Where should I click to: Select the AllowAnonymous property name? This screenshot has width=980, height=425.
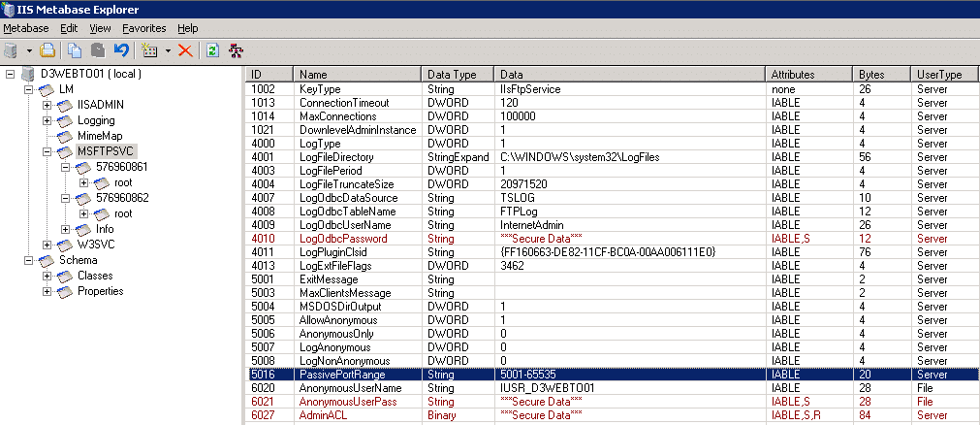(x=337, y=320)
